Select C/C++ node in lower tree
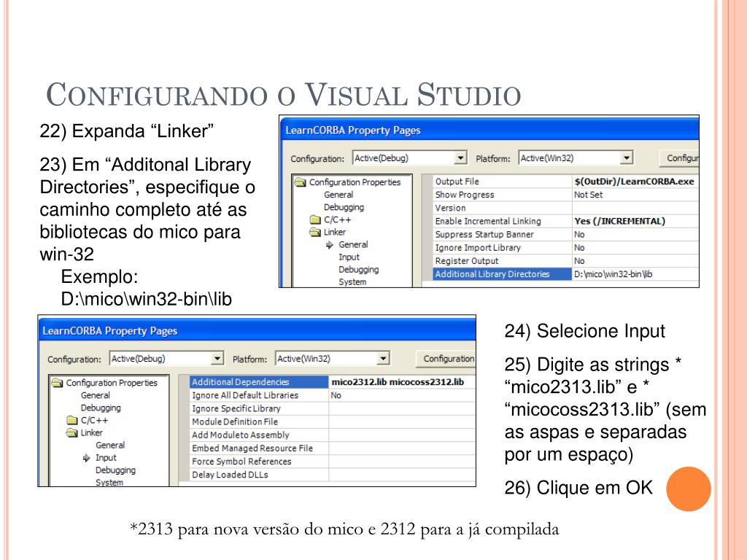Image resolution: width=747 pixels, height=560 pixels. click(94, 420)
